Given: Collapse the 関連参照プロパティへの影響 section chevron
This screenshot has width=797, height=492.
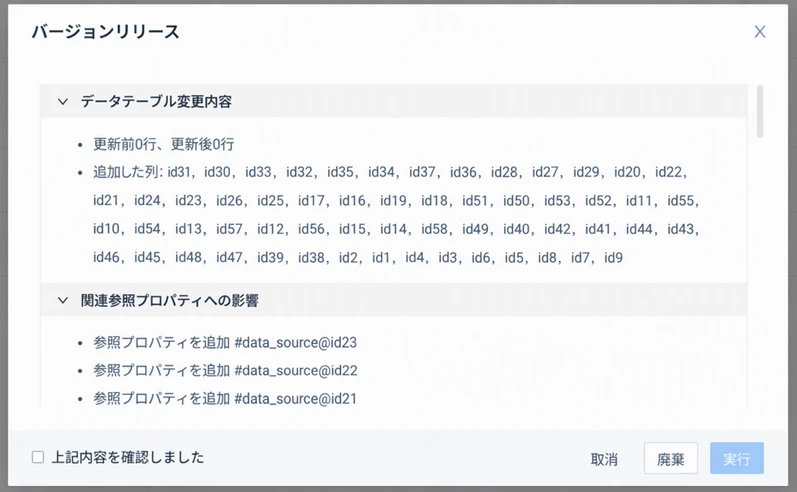Looking at the screenshot, I should 63,300.
